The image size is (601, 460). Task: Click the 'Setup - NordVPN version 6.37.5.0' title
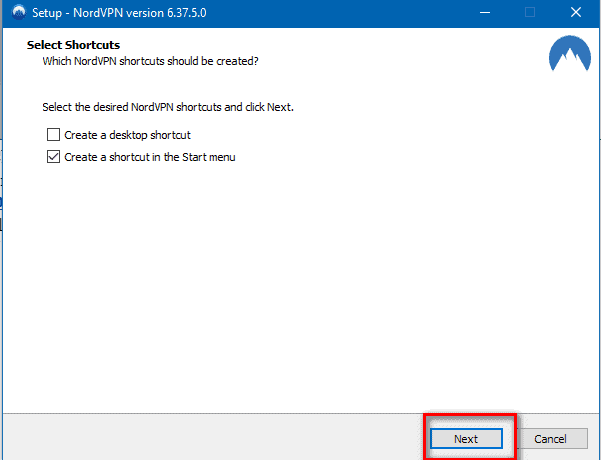(119, 13)
